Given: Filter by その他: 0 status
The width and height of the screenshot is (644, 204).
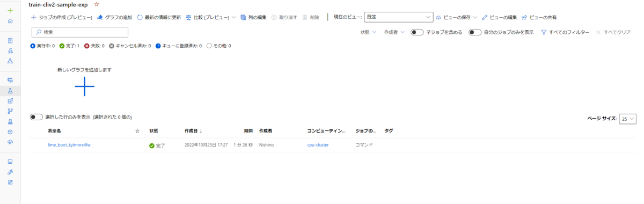Looking at the screenshot, I should (x=219, y=46).
